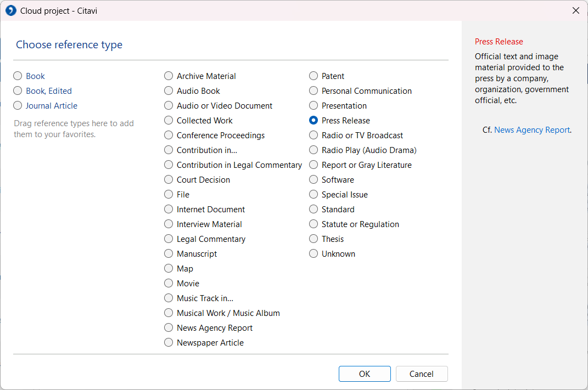This screenshot has height=390, width=588.
Task: Open the News Agency Report link
Action: coord(531,130)
